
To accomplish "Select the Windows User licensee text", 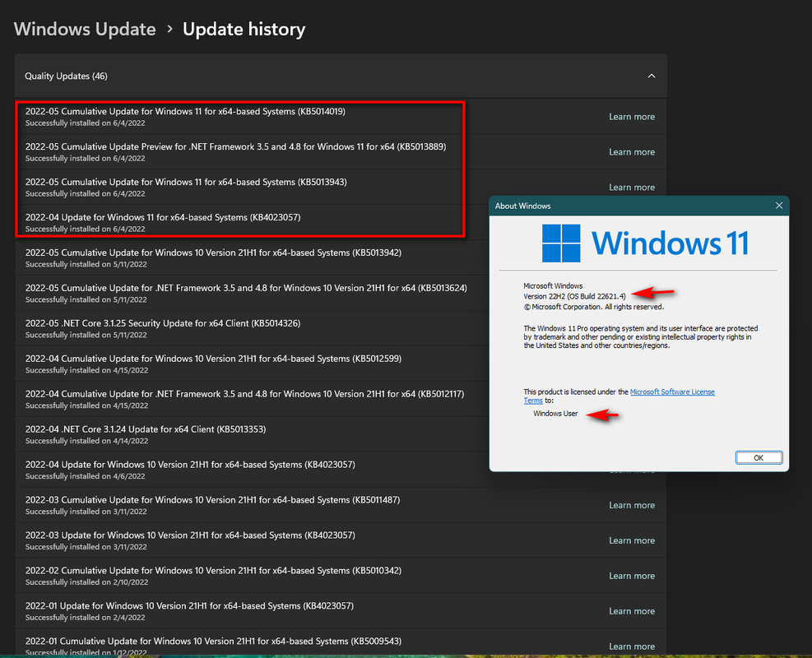I will 555,413.
